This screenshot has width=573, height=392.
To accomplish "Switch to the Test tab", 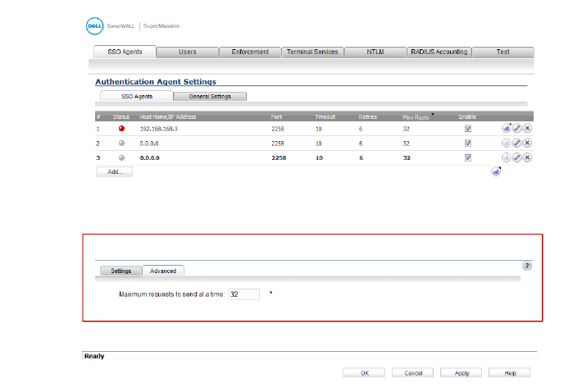I will [x=503, y=52].
